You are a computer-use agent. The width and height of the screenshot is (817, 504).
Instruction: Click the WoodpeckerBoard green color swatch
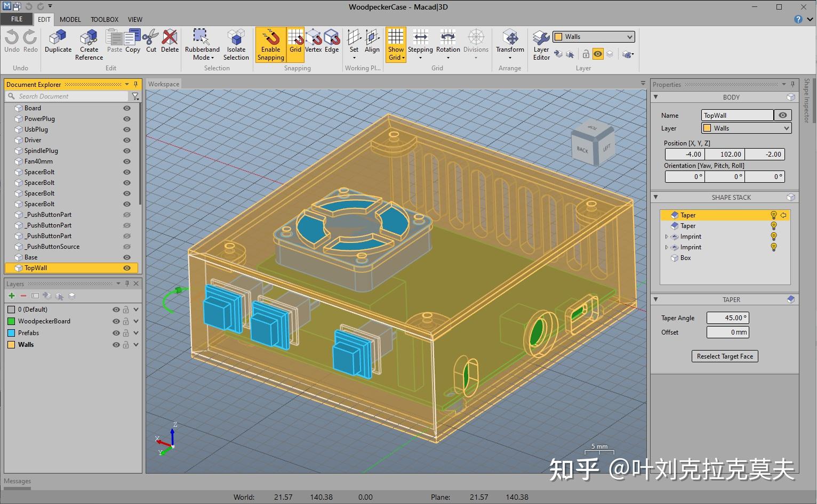(11, 321)
